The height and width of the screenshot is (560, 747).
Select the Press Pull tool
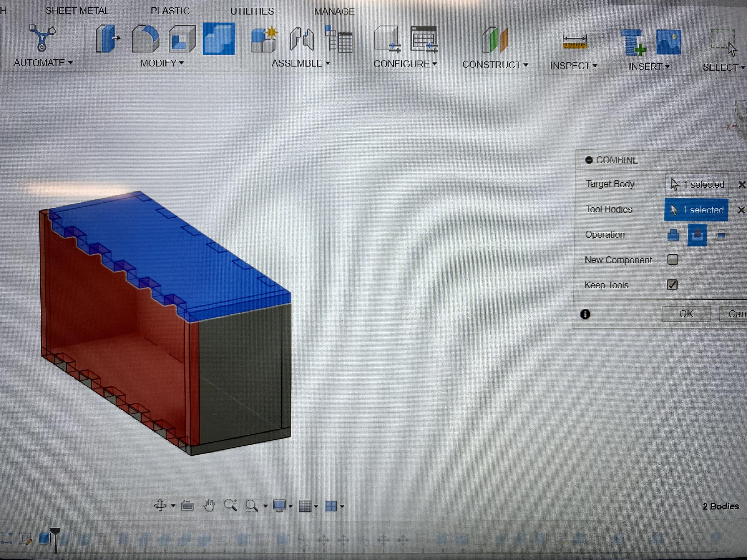tap(108, 39)
